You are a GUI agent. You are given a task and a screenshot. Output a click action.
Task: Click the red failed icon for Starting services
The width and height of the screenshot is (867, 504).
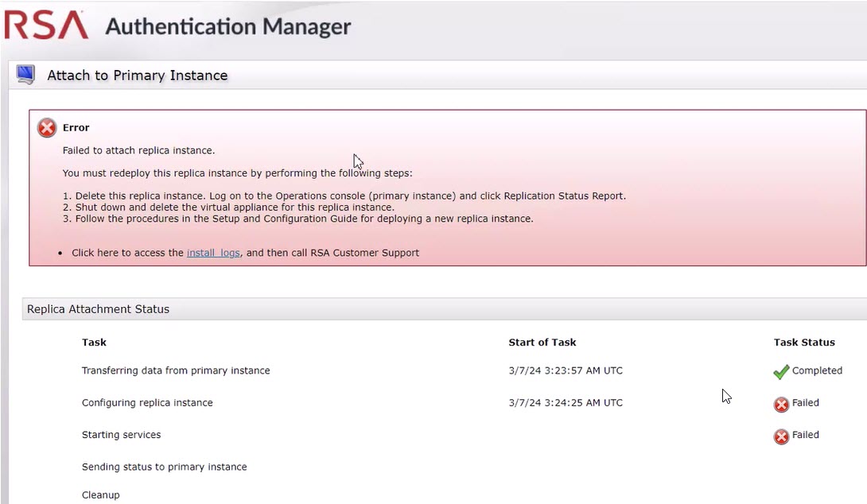(x=781, y=436)
